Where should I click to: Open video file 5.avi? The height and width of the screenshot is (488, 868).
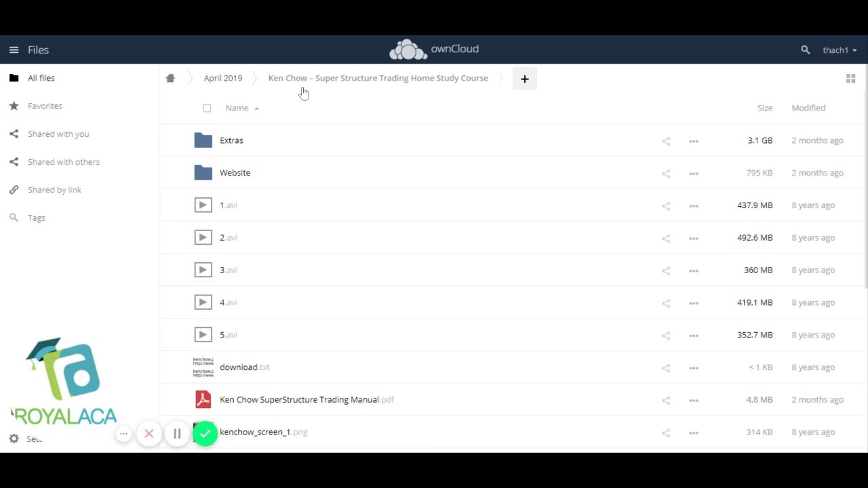point(229,335)
